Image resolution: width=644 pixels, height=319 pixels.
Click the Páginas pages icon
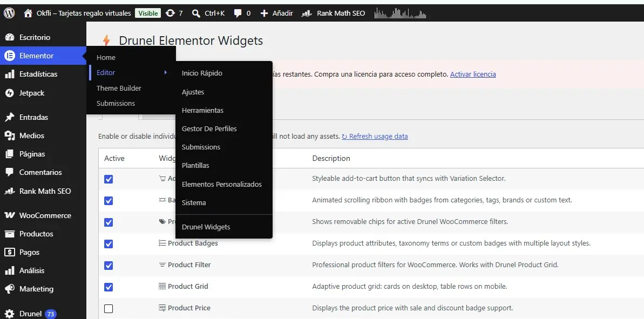click(x=9, y=154)
